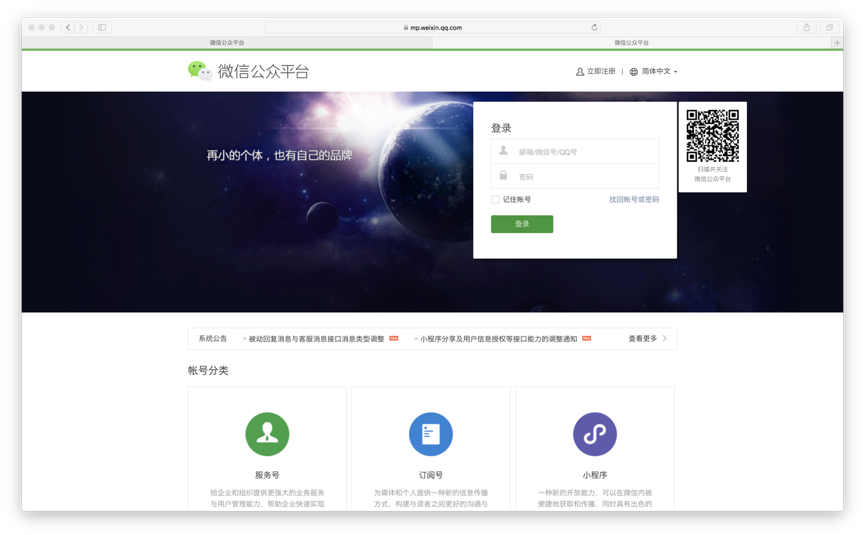
Task: Click the 查看更多 link
Action: [x=642, y=338]
